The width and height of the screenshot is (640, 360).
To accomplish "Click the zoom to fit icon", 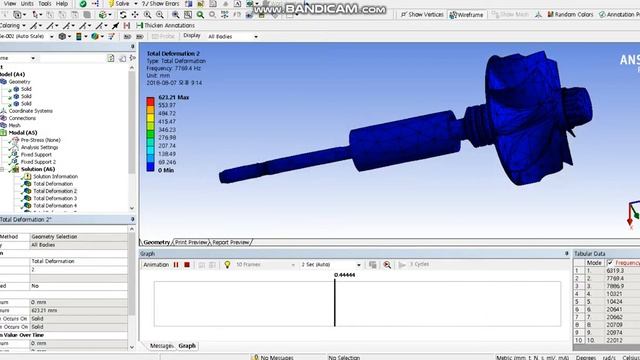I will 175,15.
